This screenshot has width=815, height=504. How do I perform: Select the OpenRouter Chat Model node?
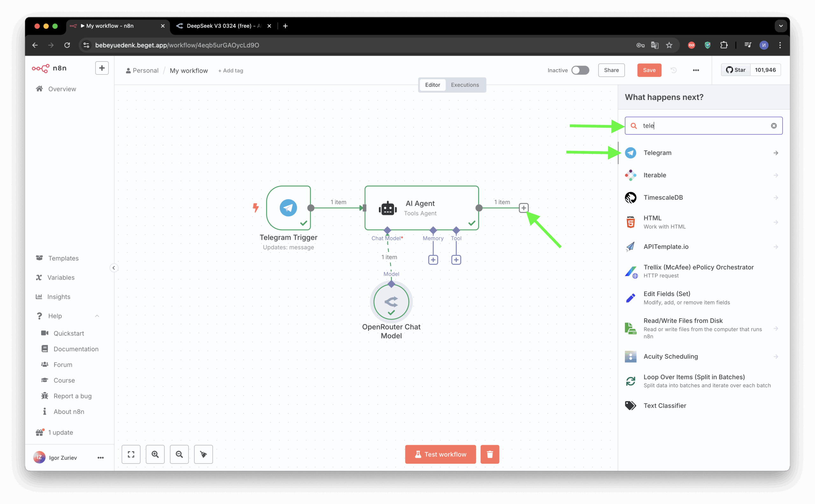pyautogui.click(x=391, y=302)
